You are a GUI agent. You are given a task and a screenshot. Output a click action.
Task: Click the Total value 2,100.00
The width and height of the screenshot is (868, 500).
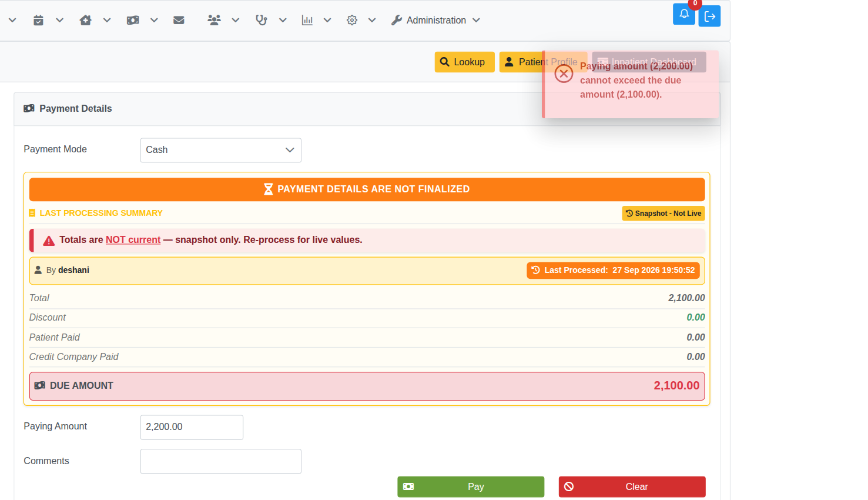686,298
